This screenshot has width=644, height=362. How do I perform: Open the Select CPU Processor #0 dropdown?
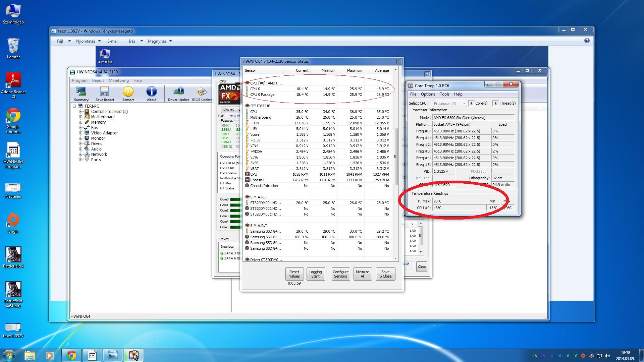point(449,104)
